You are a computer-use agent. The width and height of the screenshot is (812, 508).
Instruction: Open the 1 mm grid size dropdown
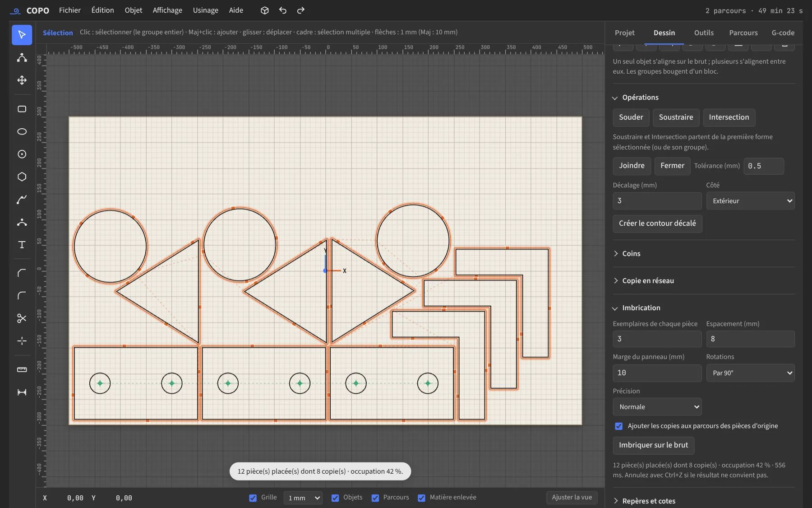[x=303, y=498]
